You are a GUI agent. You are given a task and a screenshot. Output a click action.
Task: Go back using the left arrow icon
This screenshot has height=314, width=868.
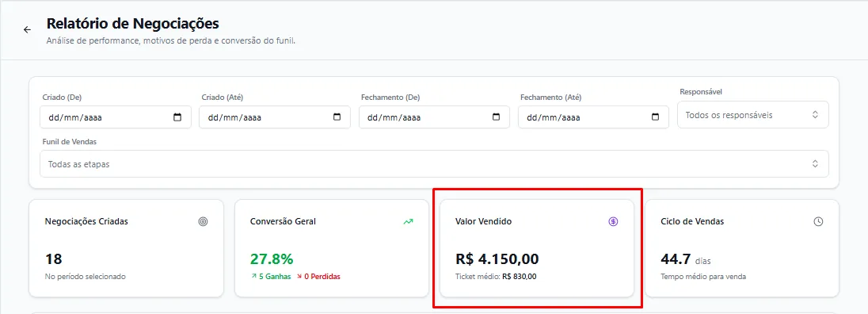tap(27, 30)
